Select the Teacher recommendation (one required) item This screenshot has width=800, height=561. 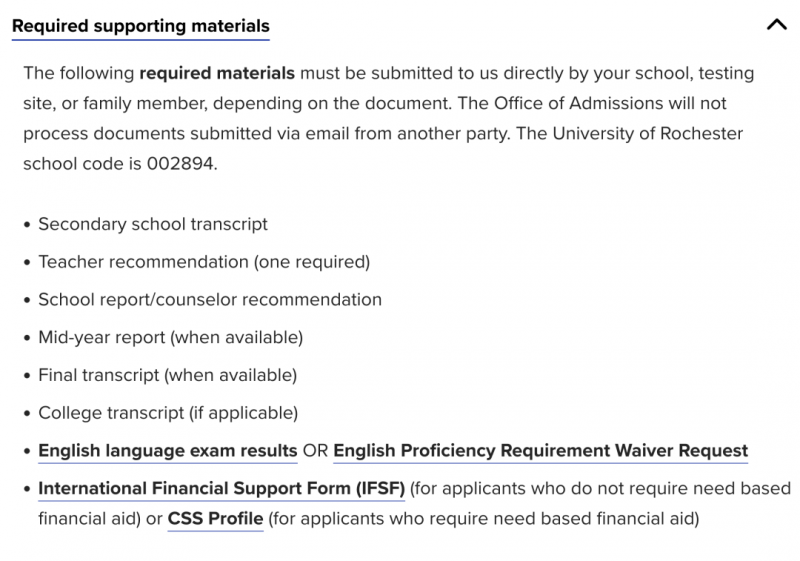[204, 262]
